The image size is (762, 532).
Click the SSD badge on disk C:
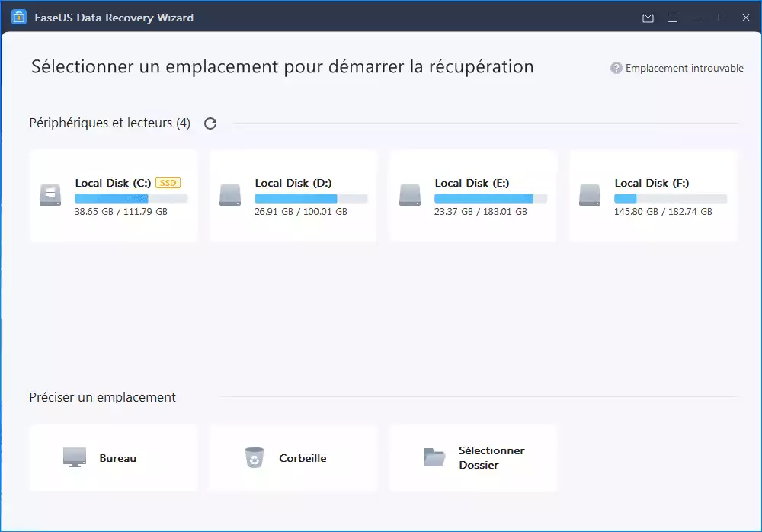(x=168, y=183)
